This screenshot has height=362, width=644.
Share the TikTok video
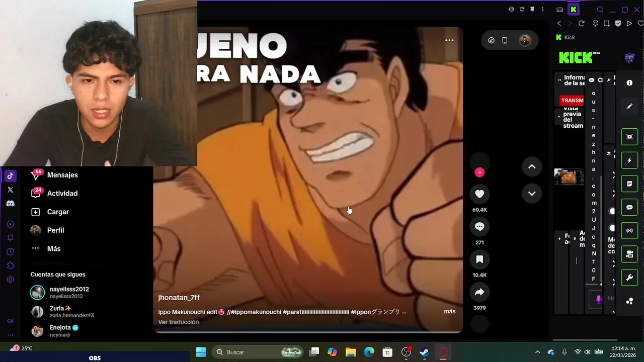[x=479, y=292]
